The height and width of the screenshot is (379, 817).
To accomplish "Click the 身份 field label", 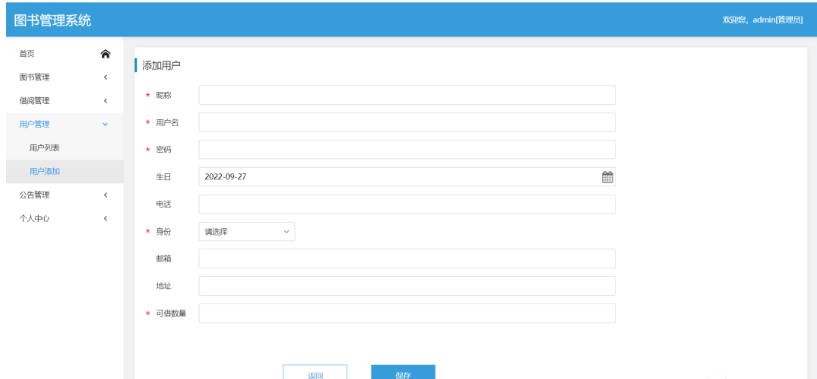I will tap(164, 231).
